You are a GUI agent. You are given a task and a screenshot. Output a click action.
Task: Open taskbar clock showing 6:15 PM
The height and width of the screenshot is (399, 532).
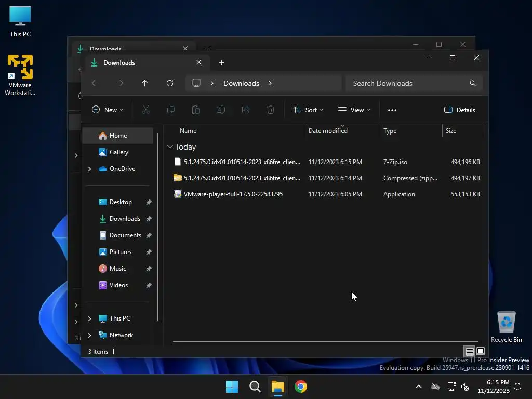pyautogui.click(x=494, y=387)
